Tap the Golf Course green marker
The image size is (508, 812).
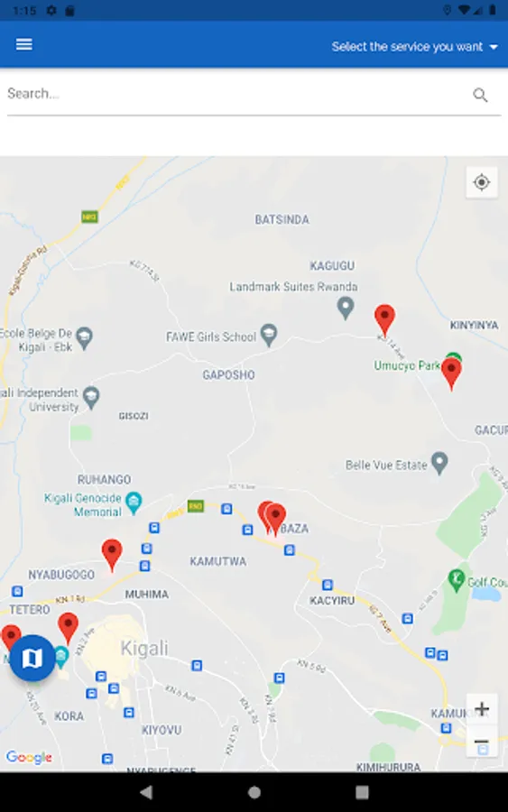(457, 580)
